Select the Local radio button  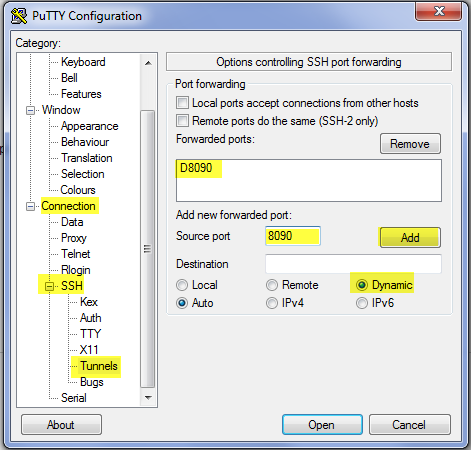pos(182,285)
